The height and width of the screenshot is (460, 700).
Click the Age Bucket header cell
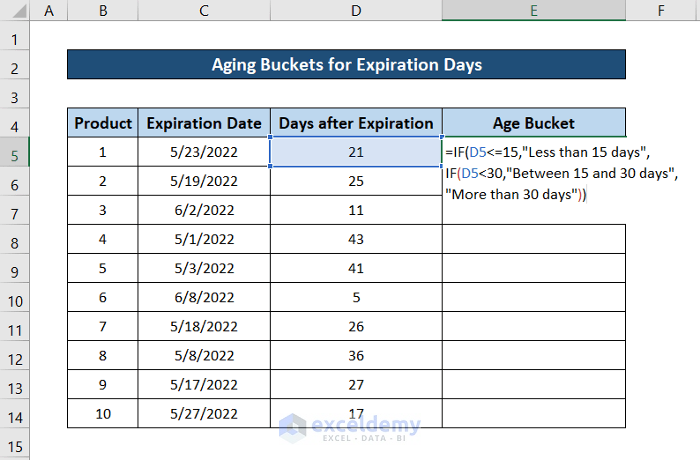(534, 123)
